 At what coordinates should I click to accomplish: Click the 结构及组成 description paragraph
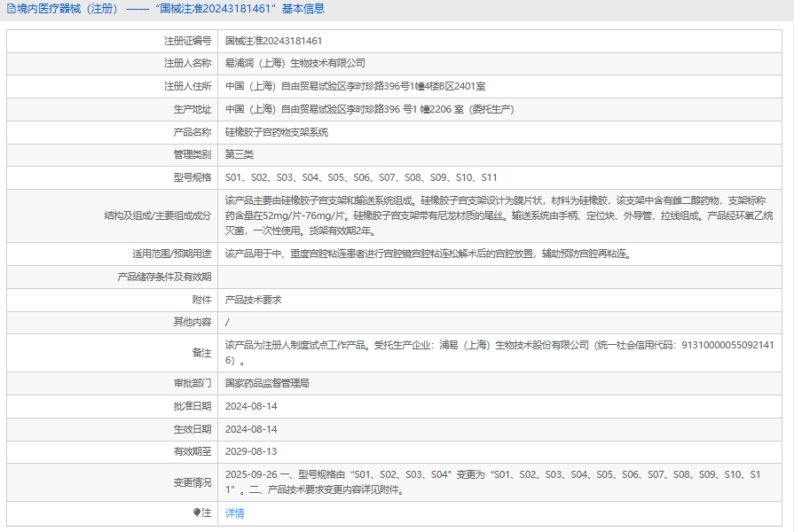tap(497, 215)
